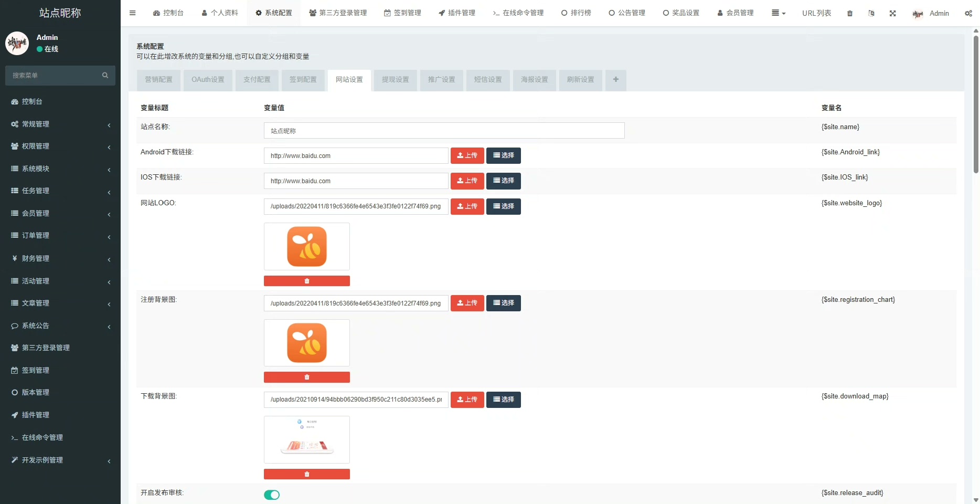
Task: Click the sidebar search magnifier icon
Action: [105, 76]
